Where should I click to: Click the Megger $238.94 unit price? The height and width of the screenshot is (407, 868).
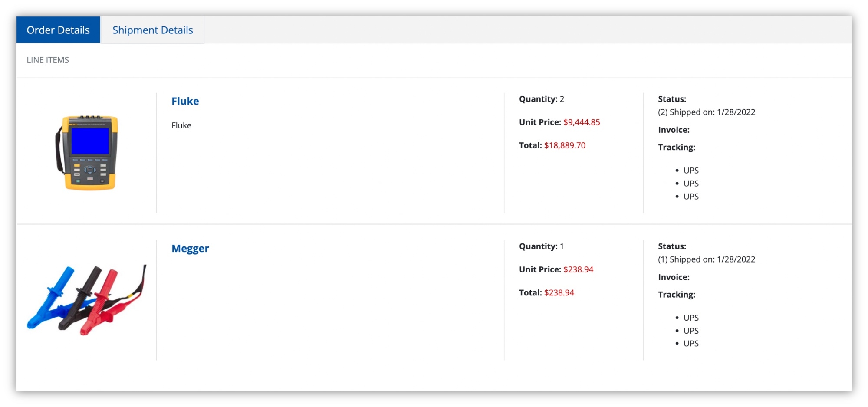(x=578, y=269)
